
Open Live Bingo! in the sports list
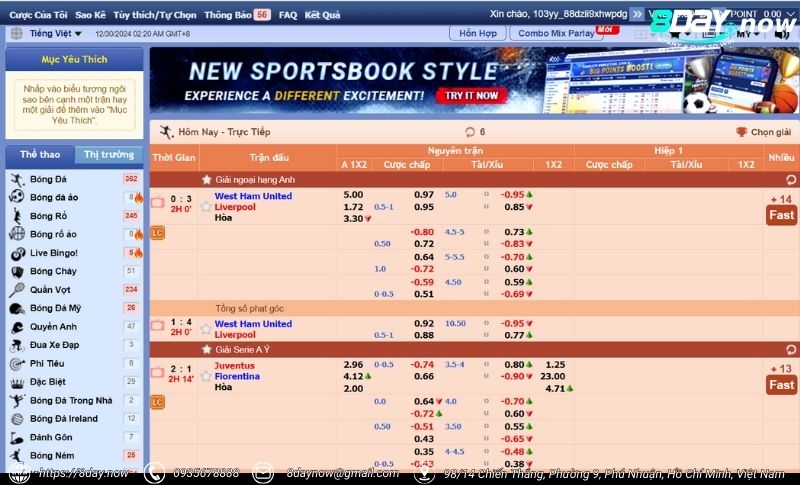[53, 253]
